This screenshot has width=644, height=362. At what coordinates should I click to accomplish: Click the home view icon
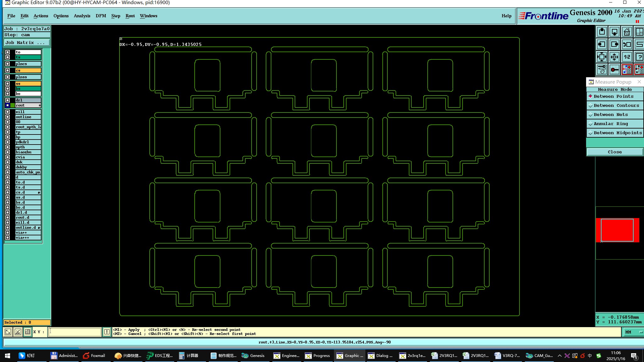(x=627, y=32)
